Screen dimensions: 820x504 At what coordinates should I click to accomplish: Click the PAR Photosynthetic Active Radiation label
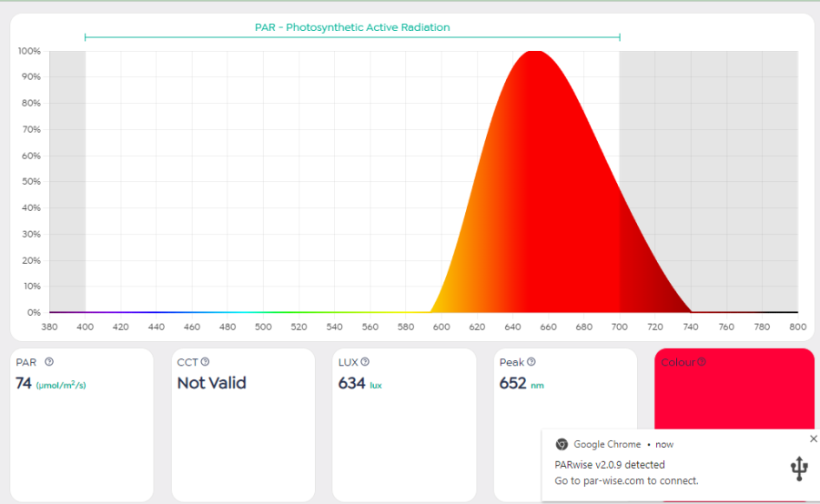pyautogui.click(x=352, y=27)
